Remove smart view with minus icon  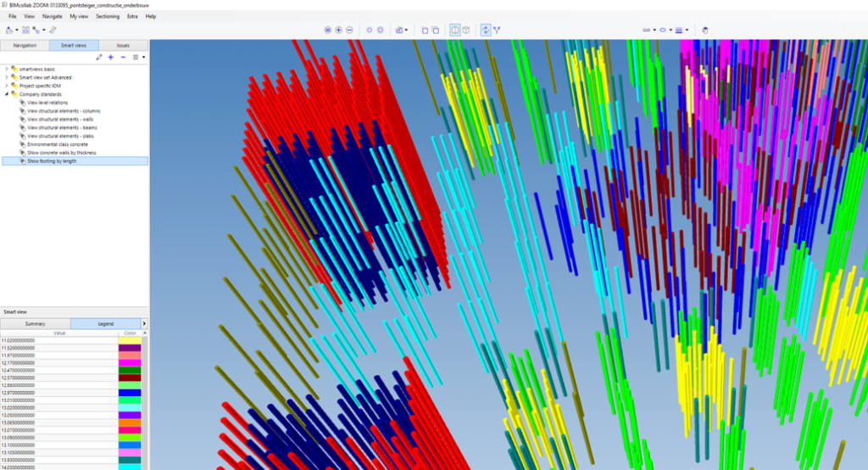click(x=123, y=57)
